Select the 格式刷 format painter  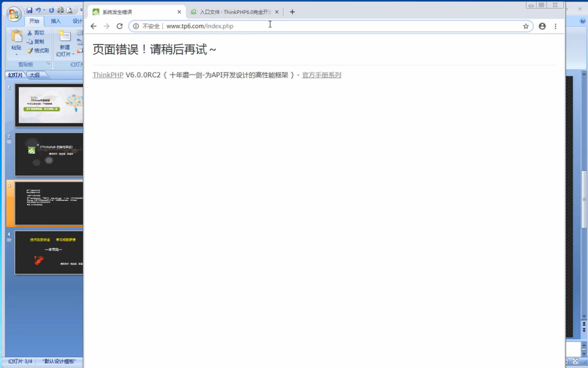click(x=38, y=51)
